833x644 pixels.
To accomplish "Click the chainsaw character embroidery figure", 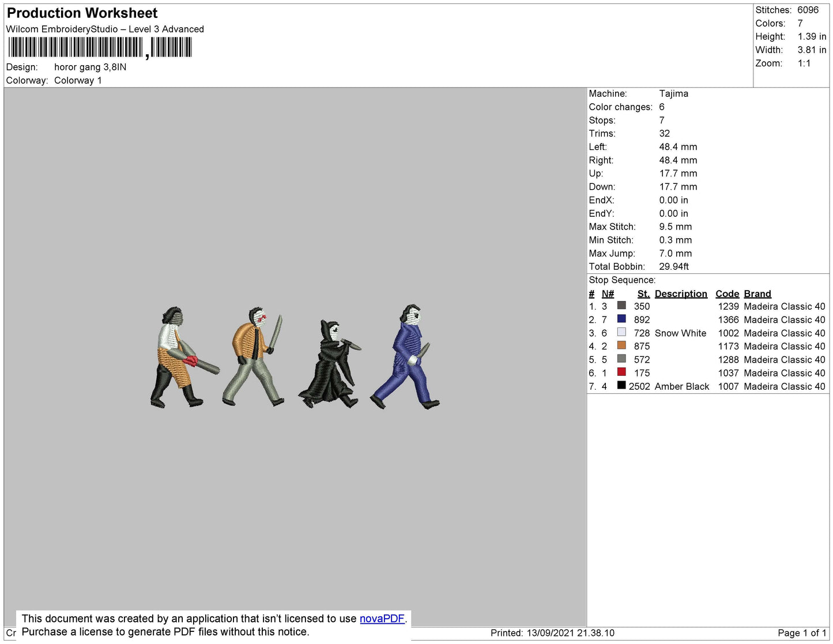I will [184, 357].
